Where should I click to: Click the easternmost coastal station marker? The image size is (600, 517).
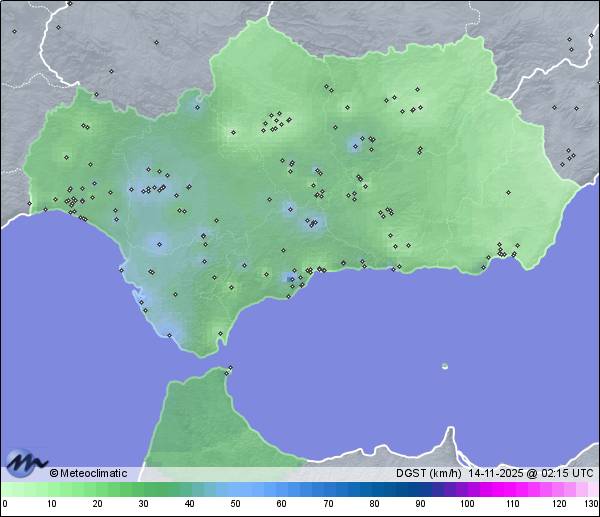[x=517, y=253]
